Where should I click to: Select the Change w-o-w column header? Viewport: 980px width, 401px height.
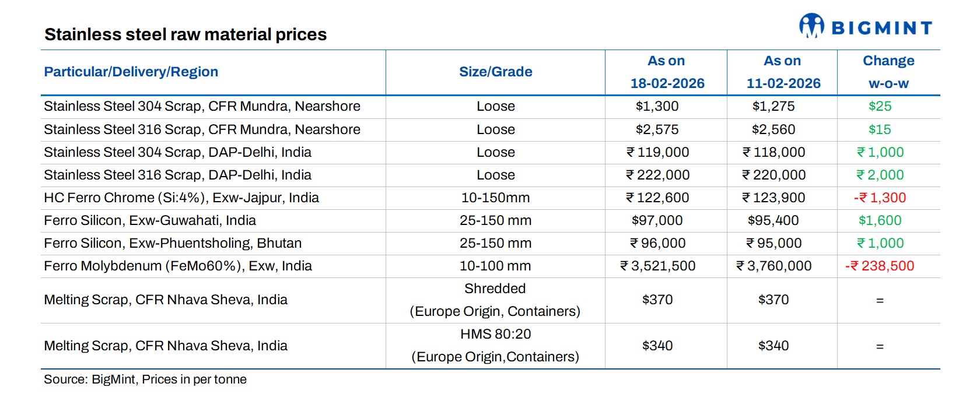[x=888, y=72]
